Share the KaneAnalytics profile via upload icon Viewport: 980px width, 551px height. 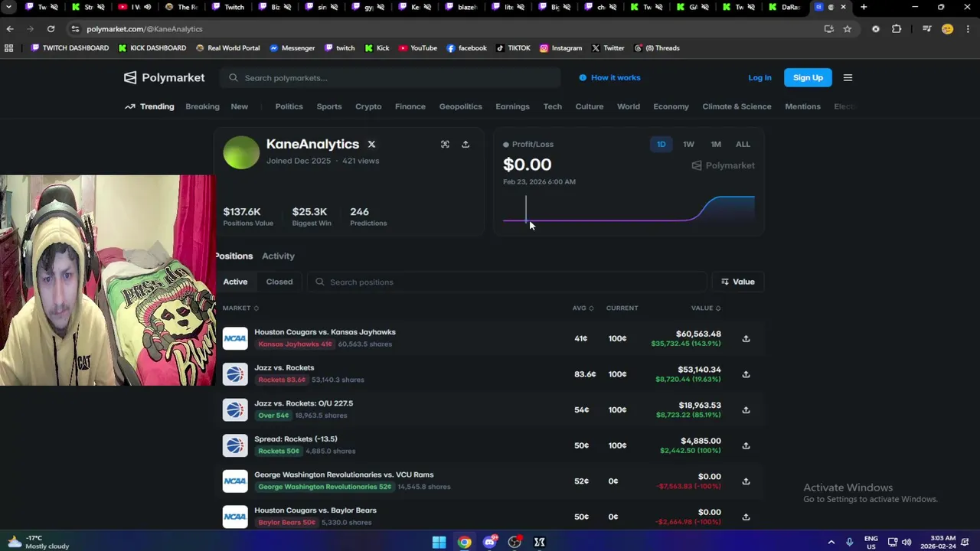(x=465, y=144)
